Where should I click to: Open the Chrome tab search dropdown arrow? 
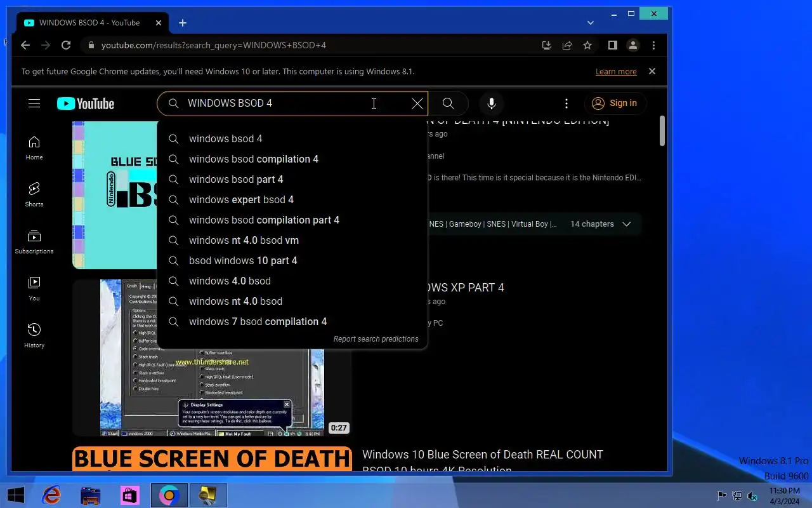[x=591, y=23]
